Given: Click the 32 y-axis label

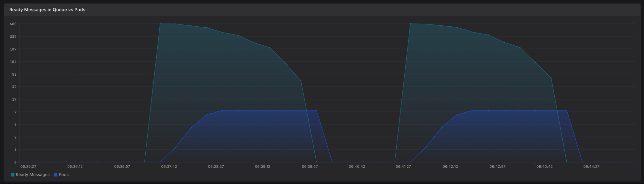Looking at the screenshot, I should click(x=14, y=87).
